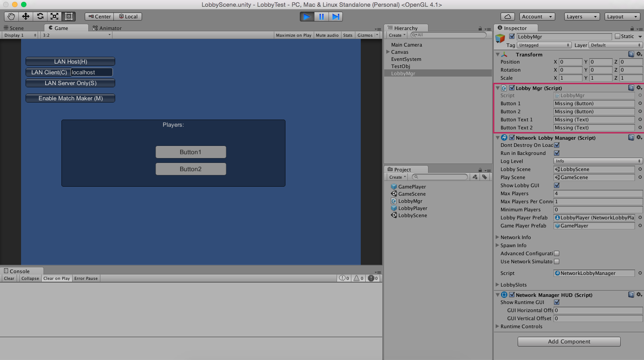
Task: Toggle Run in Background checkbox
Action: tap(557, 153)
